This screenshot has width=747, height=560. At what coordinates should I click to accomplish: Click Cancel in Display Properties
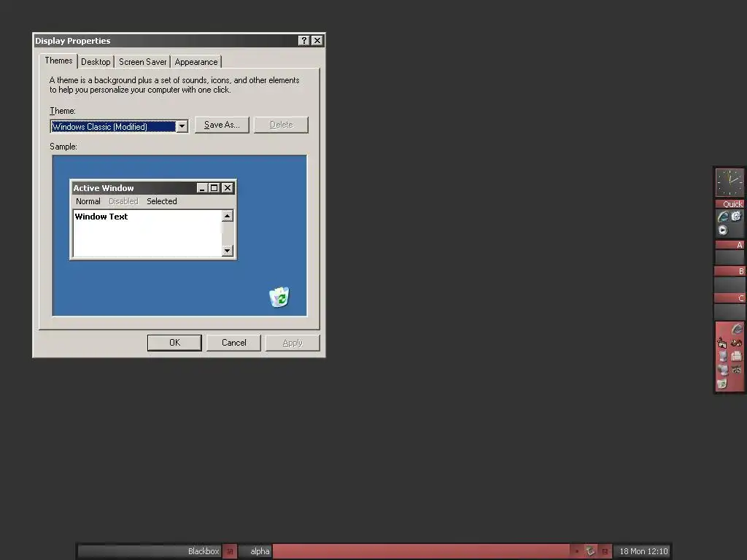(x=233, y=343)
